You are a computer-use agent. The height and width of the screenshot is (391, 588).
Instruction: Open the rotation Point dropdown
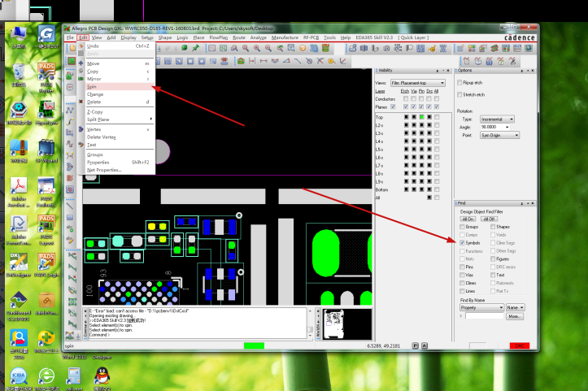tap(500, 135)
